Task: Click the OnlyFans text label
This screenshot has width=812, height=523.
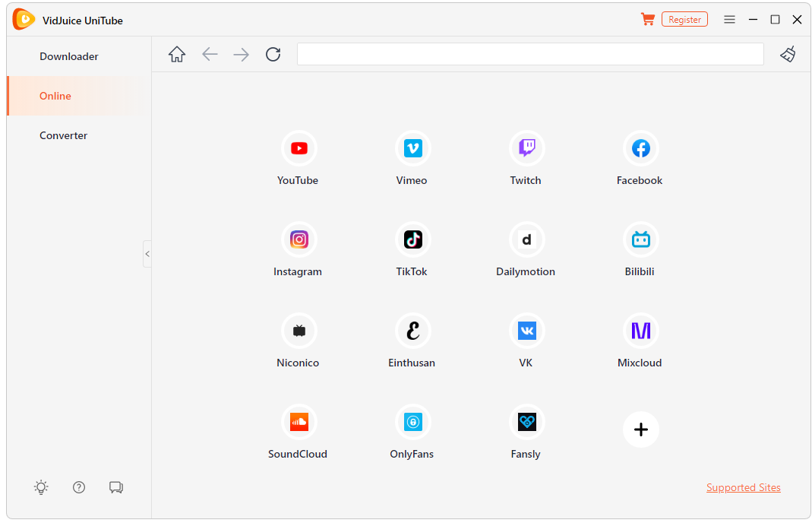Action: click(x=412, y=454)
